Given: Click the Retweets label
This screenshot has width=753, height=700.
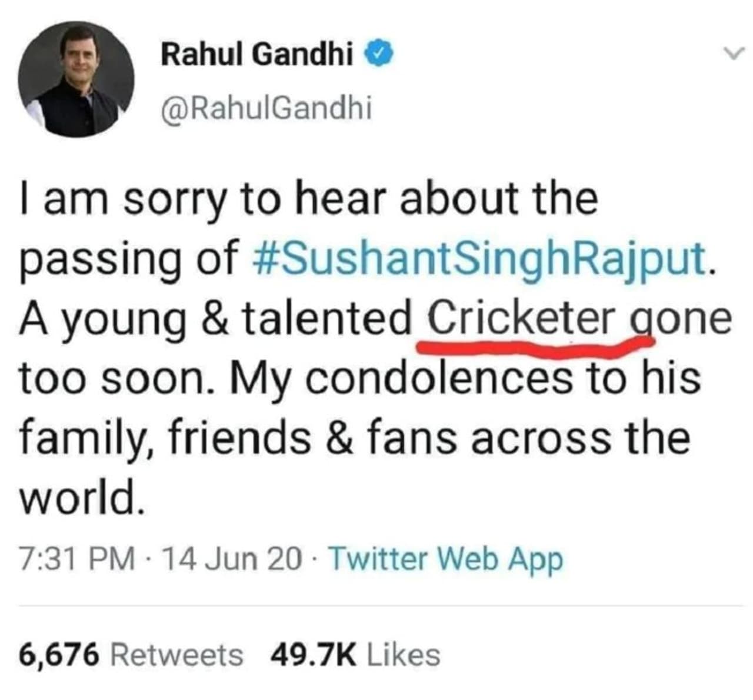Looking at the screenshot, I should point(176,655).
